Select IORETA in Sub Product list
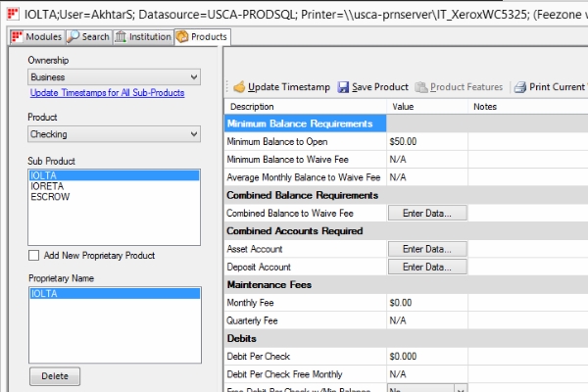588x392 pixels. 47,186
